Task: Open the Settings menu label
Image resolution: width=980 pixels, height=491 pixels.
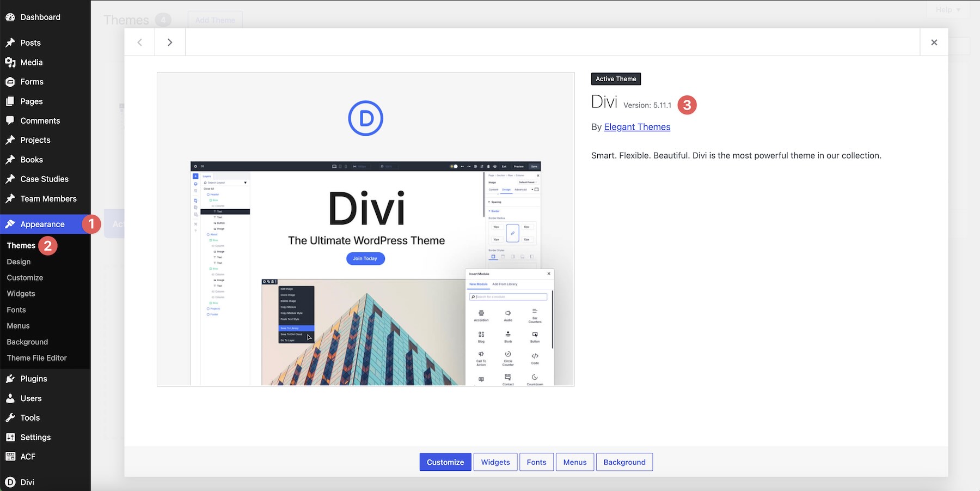Action: [35, 437]
